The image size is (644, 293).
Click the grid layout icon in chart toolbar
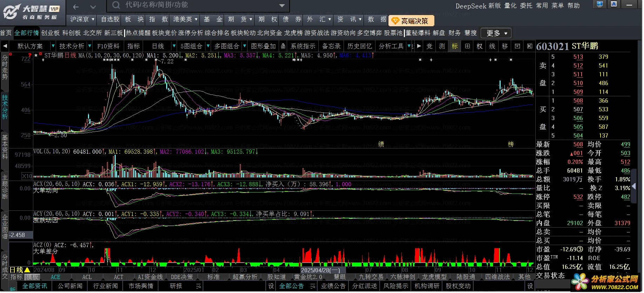point(467,46)
